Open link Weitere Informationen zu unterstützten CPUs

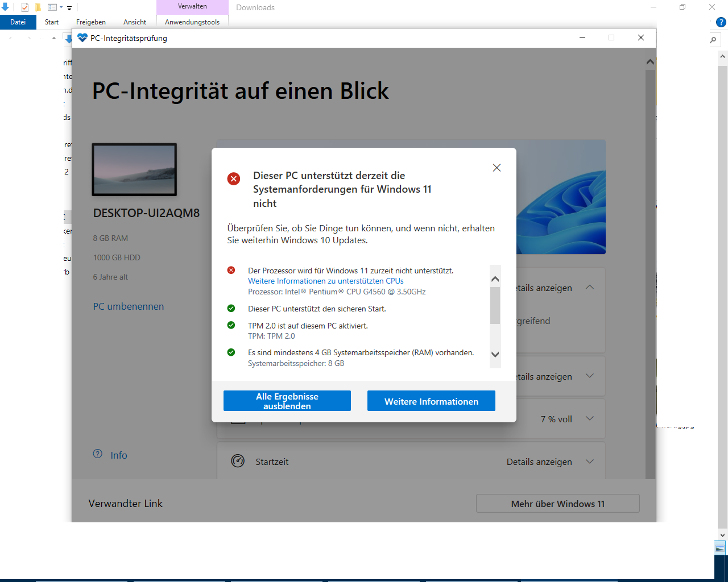click(326, 281)
